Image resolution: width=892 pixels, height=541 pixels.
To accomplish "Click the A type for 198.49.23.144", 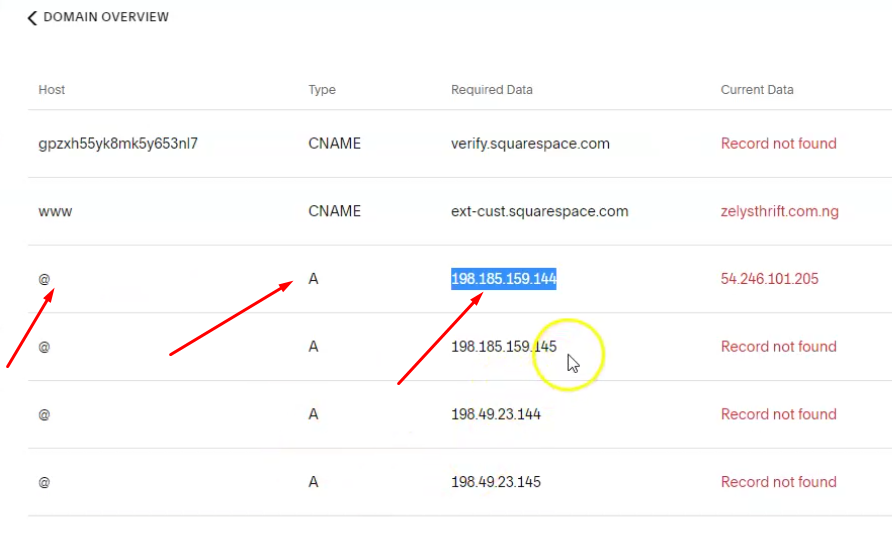I will [x=313, y=414].
